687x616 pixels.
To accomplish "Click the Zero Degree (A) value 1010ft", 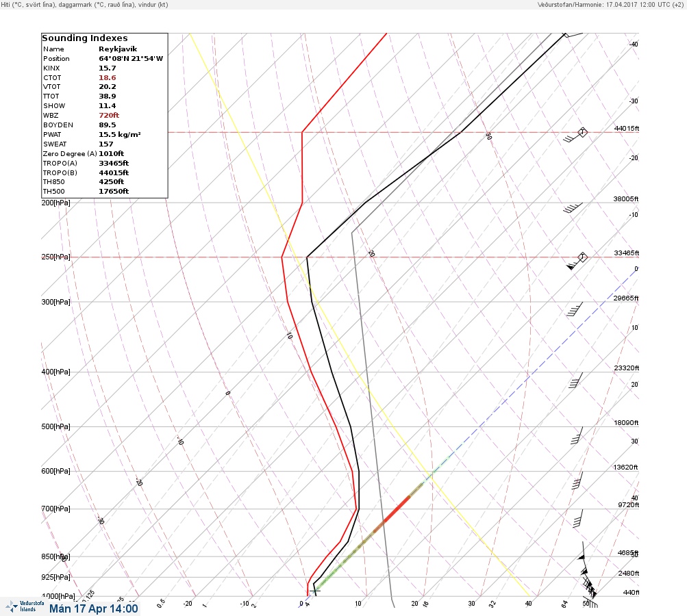I will (x=111, y=154).
